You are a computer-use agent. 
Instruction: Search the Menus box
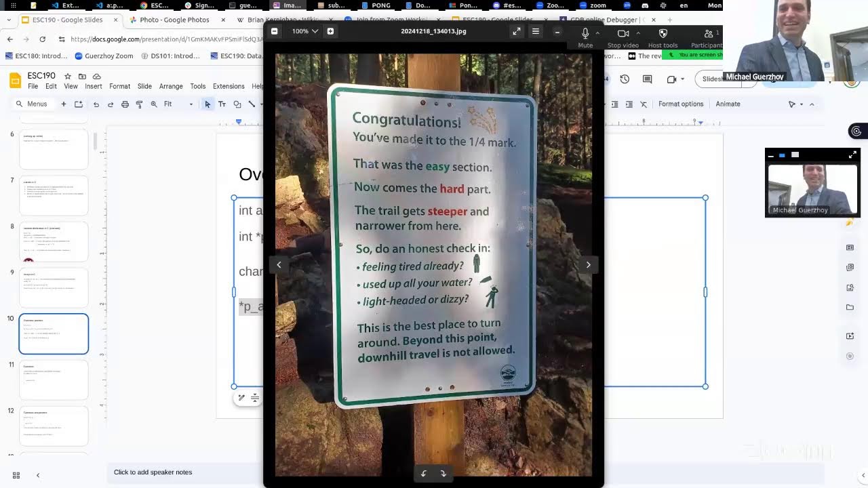pyautogui.click(x=34, y=104)
